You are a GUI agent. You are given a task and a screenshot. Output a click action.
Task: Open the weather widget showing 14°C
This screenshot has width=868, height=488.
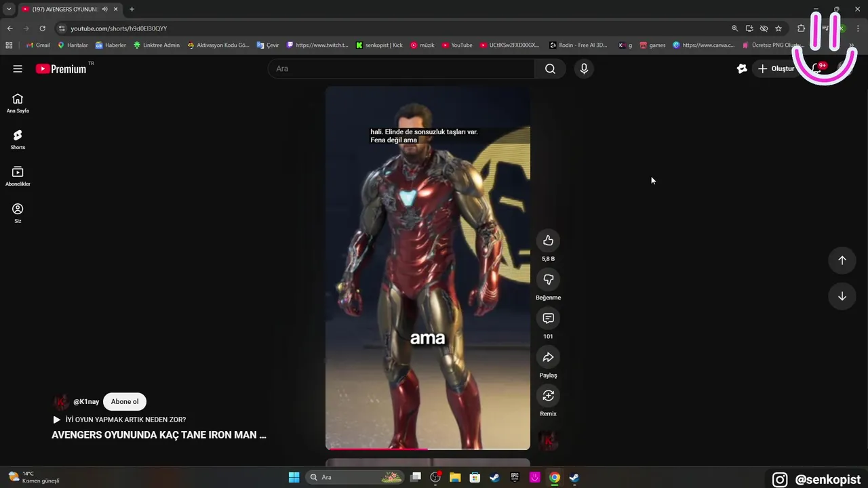[34, 477]
